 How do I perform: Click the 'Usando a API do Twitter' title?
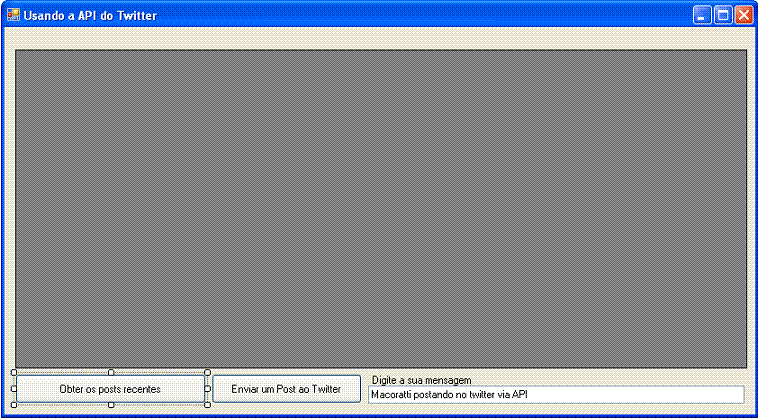pyautogui.click(x=90, y=16)
